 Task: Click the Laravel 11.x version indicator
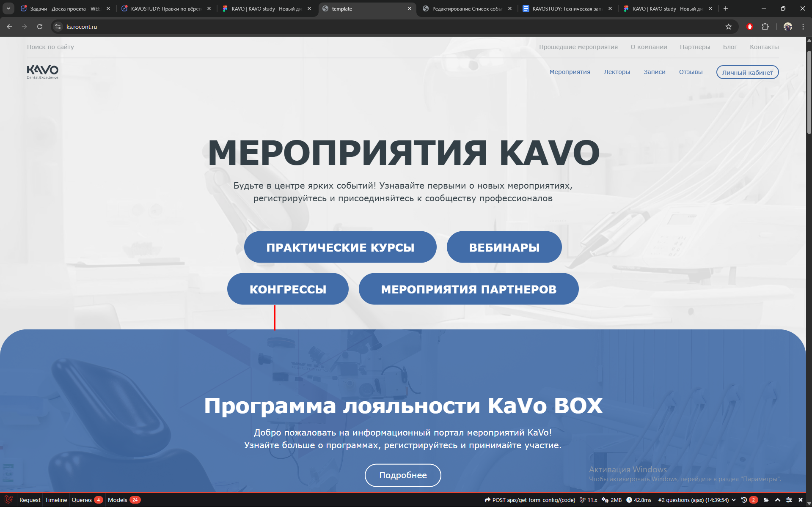[589, 500]
